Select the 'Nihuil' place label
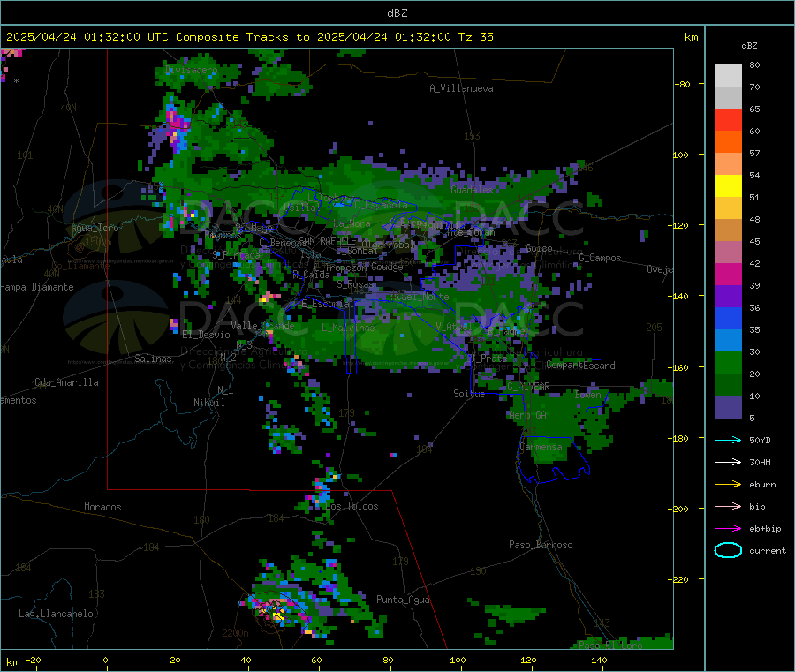The image size is (795, 672). [208, 403]
